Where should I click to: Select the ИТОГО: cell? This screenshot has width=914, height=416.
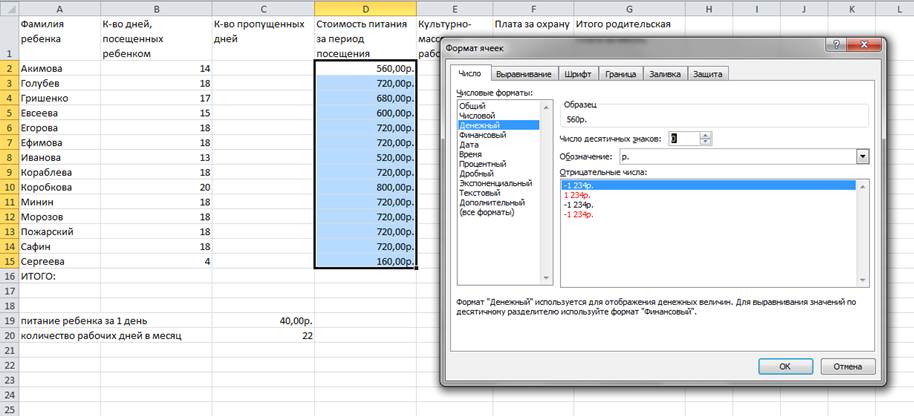pyautogui.click(x=59, y=276)
